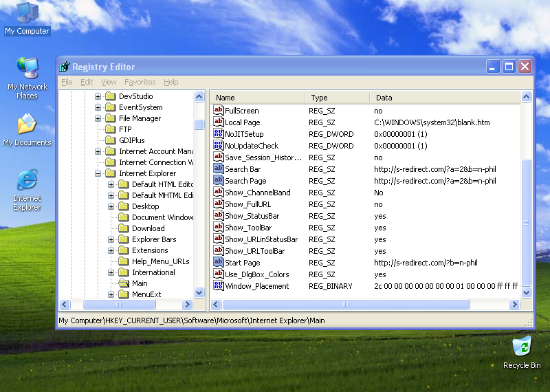The image size is (550, 392).
Task: Click the icon beside Show_FullURL value
Action: pos(218,204)
